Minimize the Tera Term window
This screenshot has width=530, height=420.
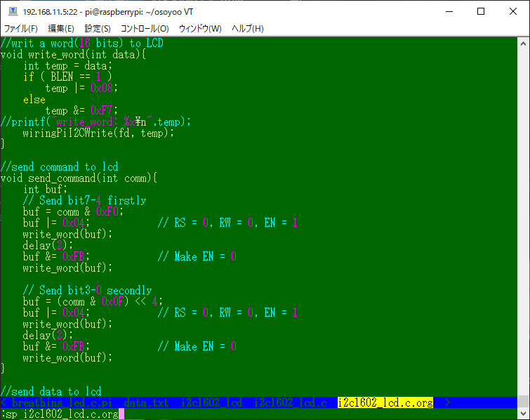point(449,11)
